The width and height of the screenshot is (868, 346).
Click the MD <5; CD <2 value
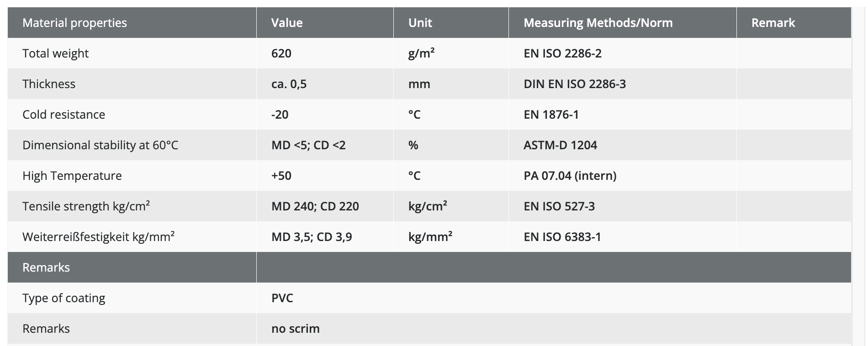click(308, 145)
